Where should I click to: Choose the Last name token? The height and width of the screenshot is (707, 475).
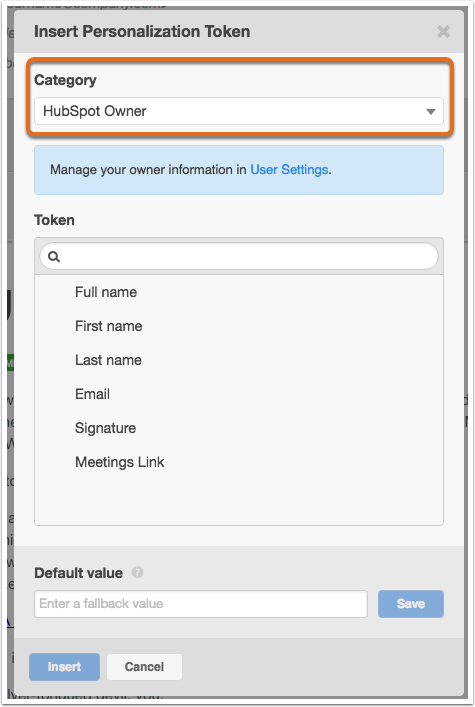tap(239, 360)
